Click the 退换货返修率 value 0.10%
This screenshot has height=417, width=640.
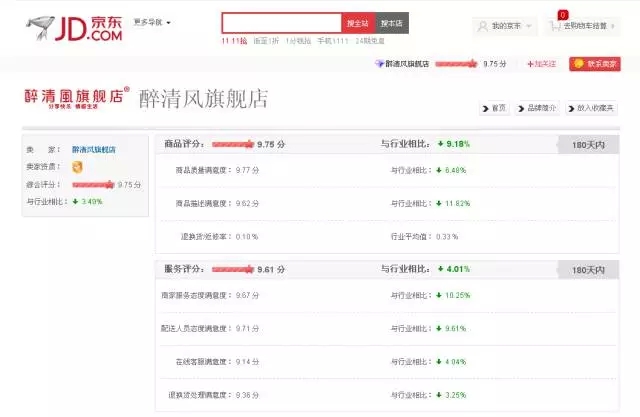[x=247, y=237]
